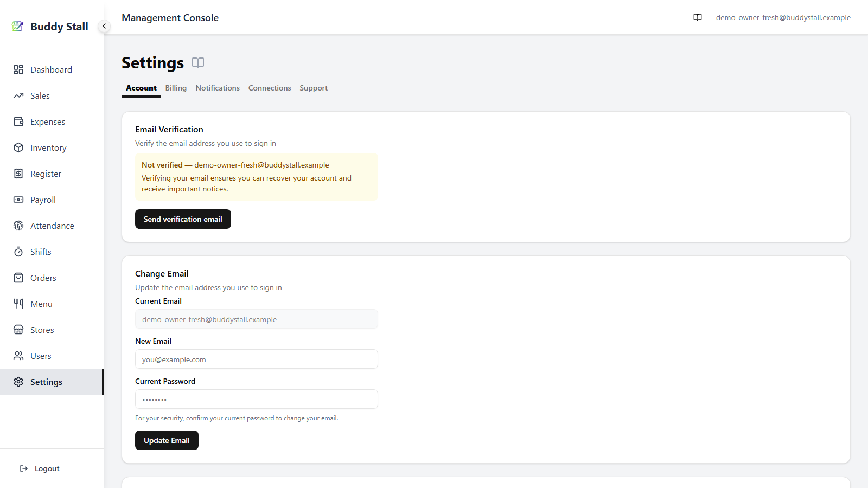Viewport: 868px width, 488px height.
Task: Click the Expenses wallet icon
Action: point(18,121)
